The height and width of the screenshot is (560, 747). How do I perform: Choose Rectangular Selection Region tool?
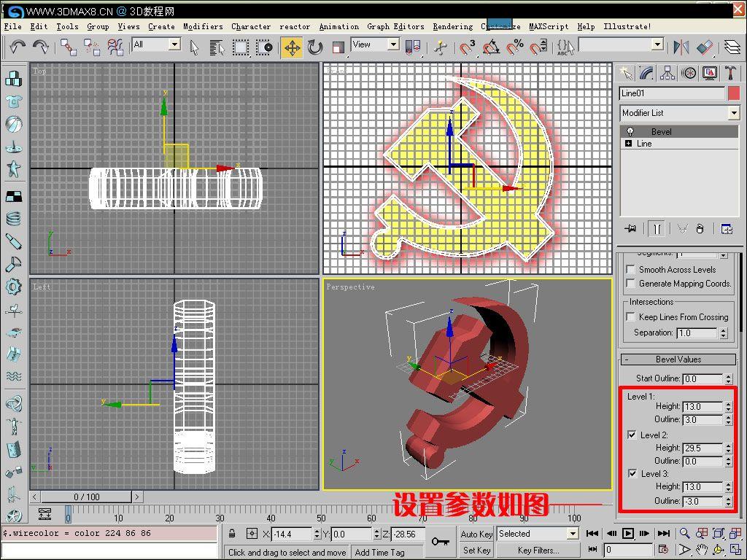coord(241,47)
